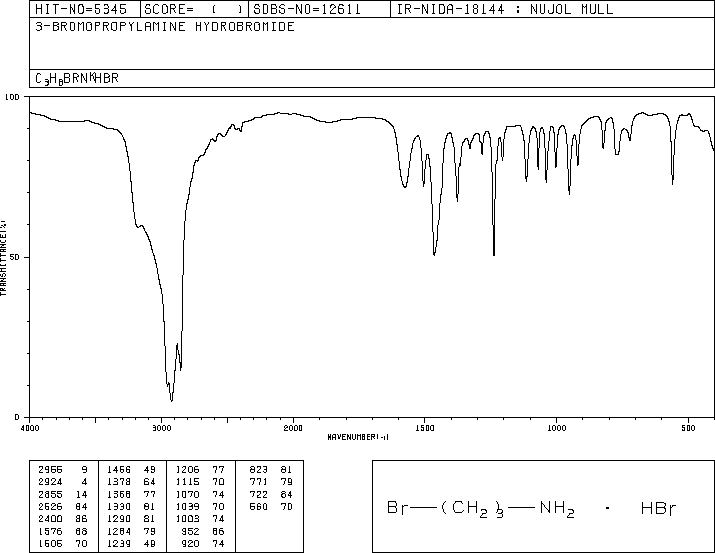Select the molecular formula line under the name
715x553 pixels.
[77, 78]
